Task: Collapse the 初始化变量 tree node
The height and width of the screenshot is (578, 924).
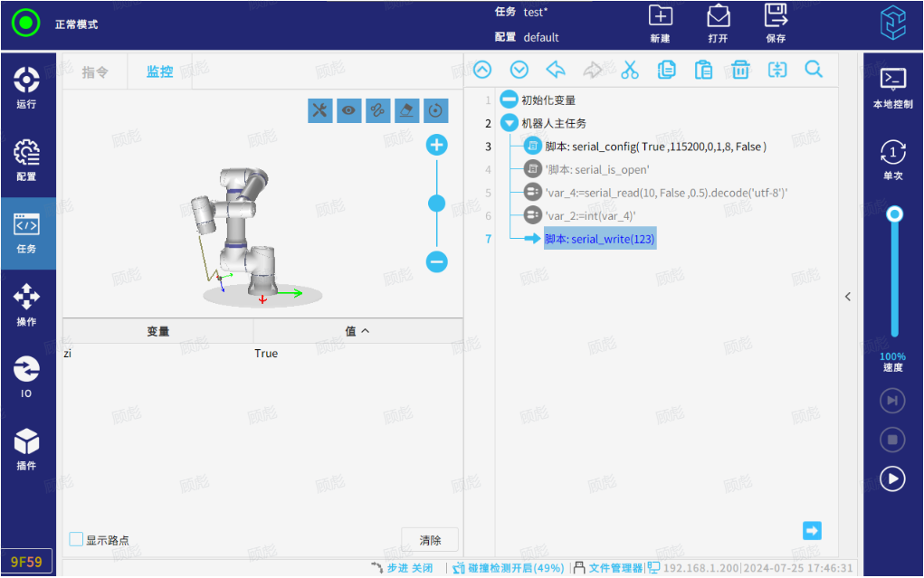Action: tap(510, 100)
